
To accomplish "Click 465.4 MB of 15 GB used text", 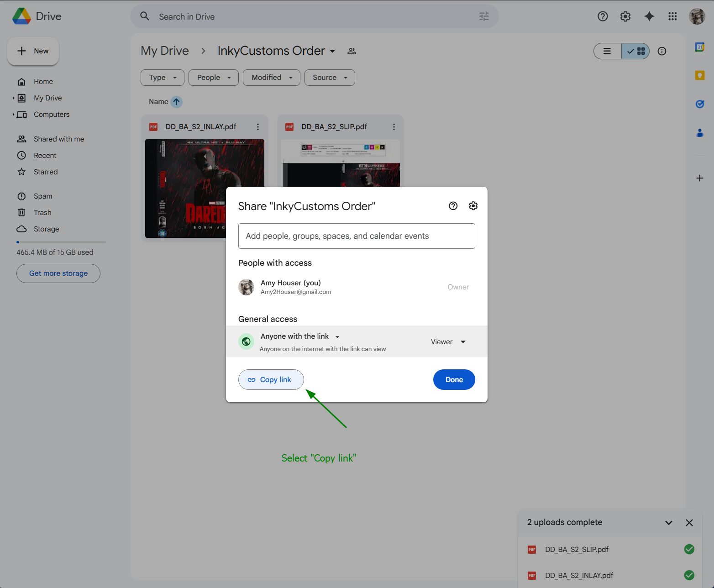I will 55,252.
